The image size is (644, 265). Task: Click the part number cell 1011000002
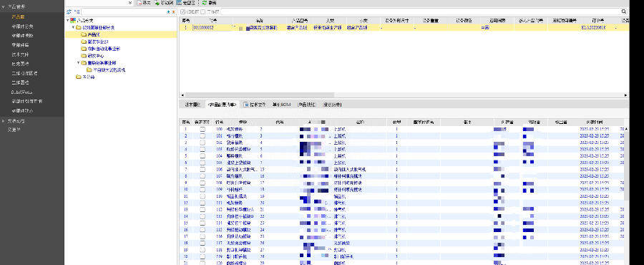(213, 28)
